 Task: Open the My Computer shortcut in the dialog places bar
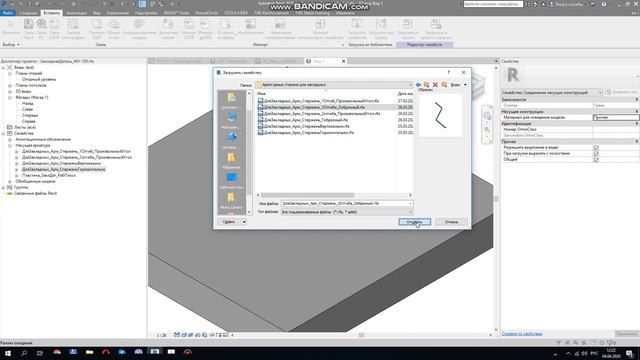pyautogui.click(x=231, y=120)
